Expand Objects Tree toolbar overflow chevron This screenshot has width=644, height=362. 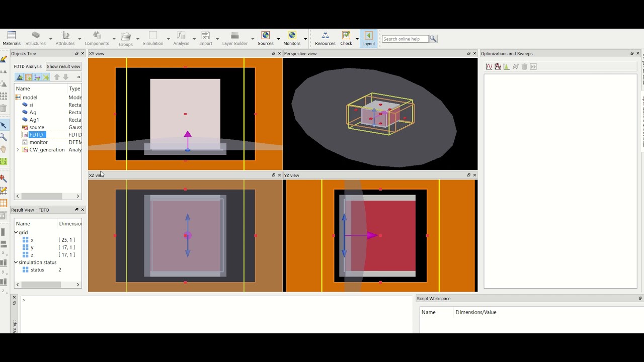[78, 77]
